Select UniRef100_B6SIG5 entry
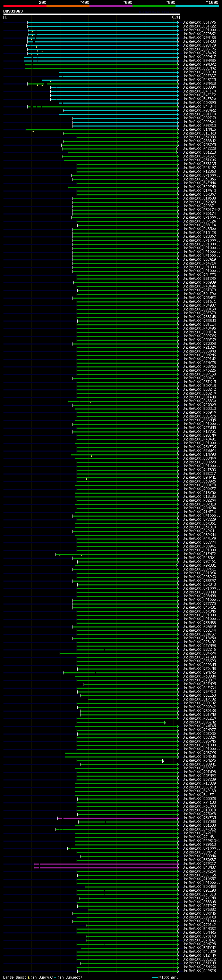 pyautogui.click(x=199, y=164)
